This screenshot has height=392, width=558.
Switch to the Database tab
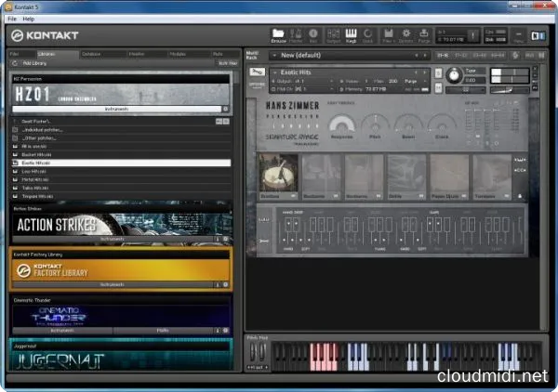91,54
